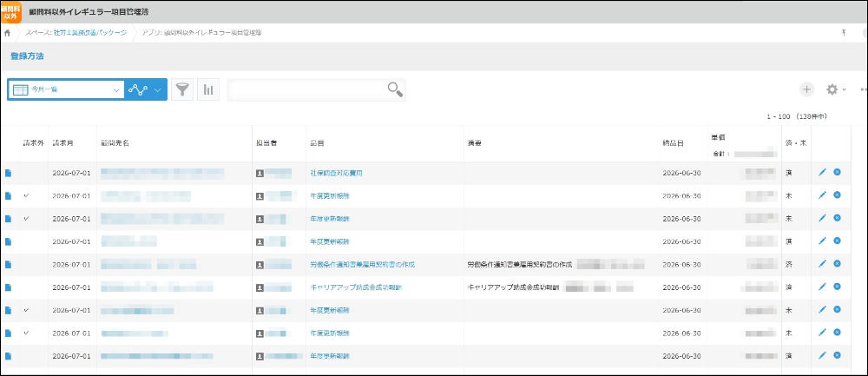868x376 pixels.
Task: Click the magnifying glass search icon
Action: [x=395, y=89]
